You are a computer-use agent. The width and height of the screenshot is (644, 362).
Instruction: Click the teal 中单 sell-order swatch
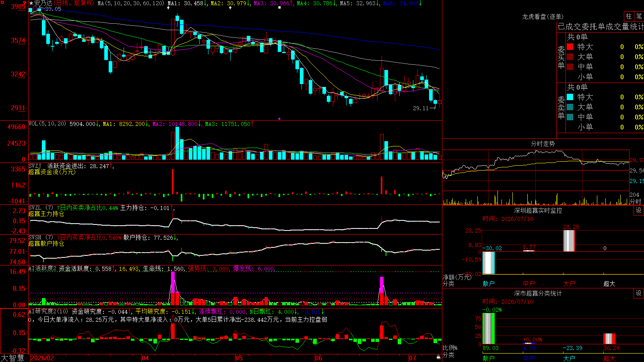point(570,117)
